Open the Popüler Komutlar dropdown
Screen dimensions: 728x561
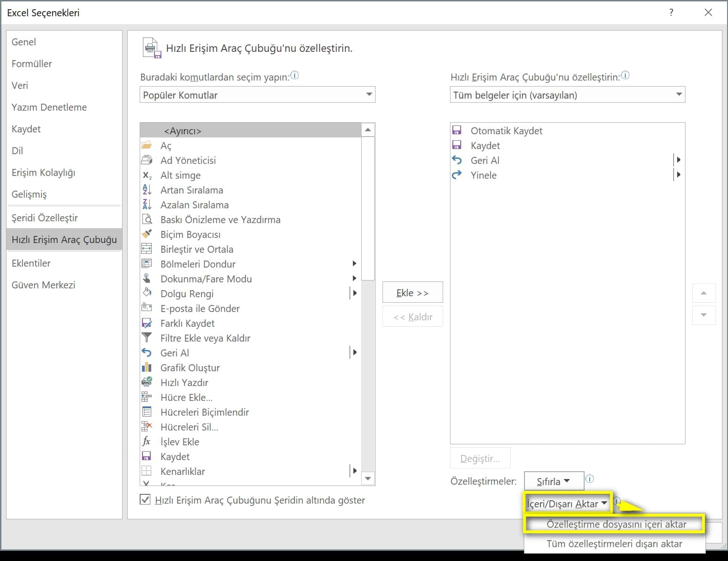[x=257, y=95]
